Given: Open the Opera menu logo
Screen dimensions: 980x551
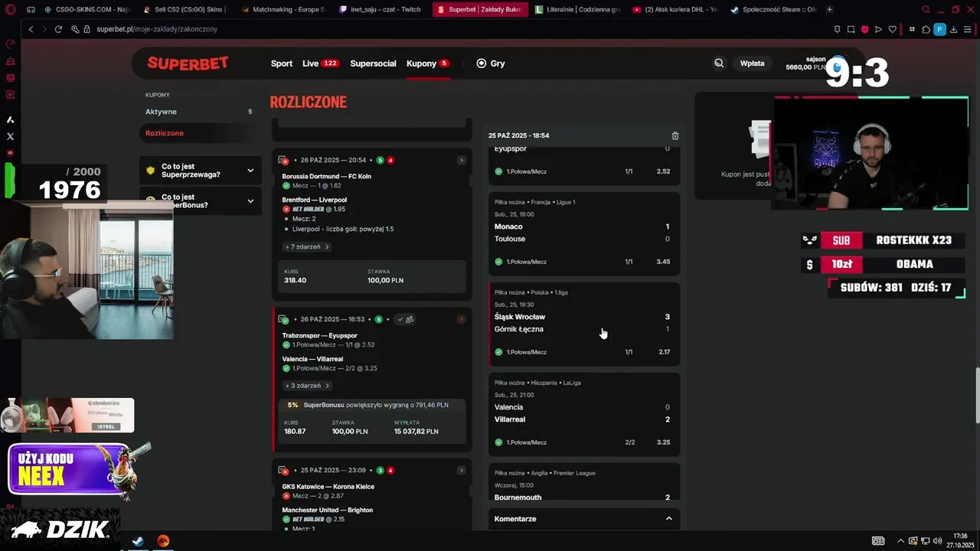Looking at the screenshot, I should click(x=10, y=10).
